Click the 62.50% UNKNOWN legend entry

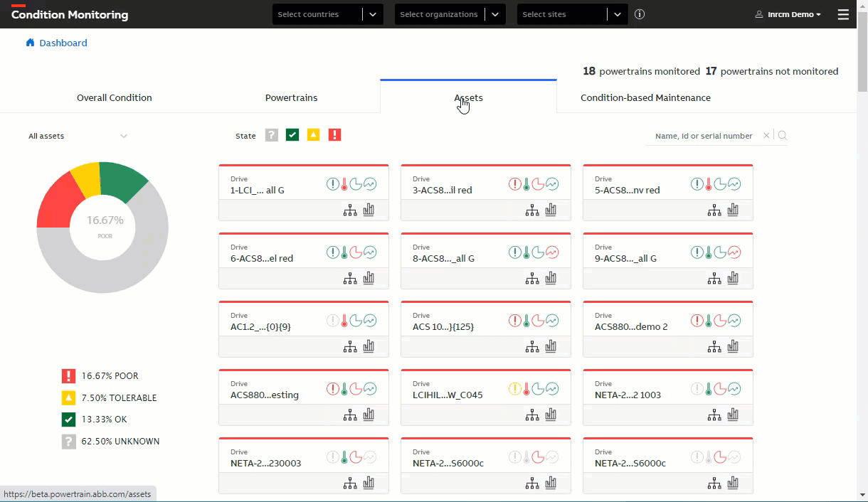tap(111, 442)
